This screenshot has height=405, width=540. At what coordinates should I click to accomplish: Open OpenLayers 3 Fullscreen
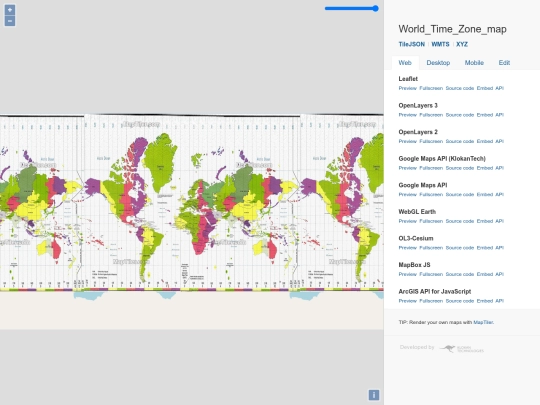click(431, 115)
